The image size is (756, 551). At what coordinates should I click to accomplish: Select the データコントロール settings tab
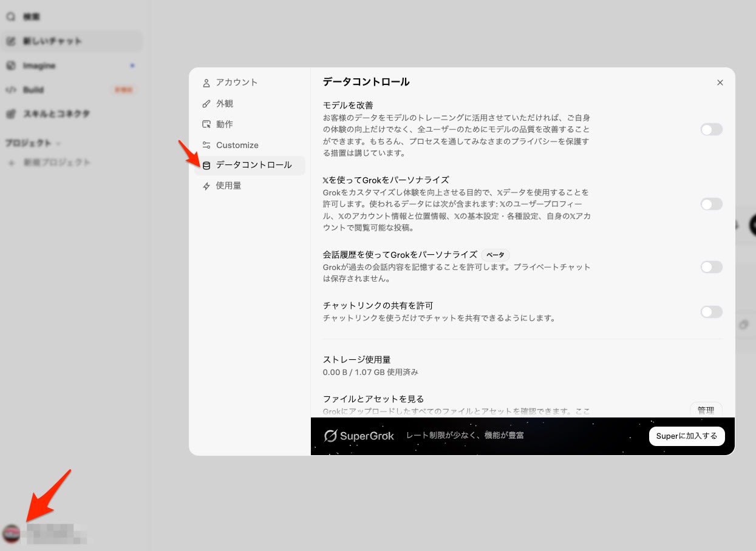click(x=250, y=165)
